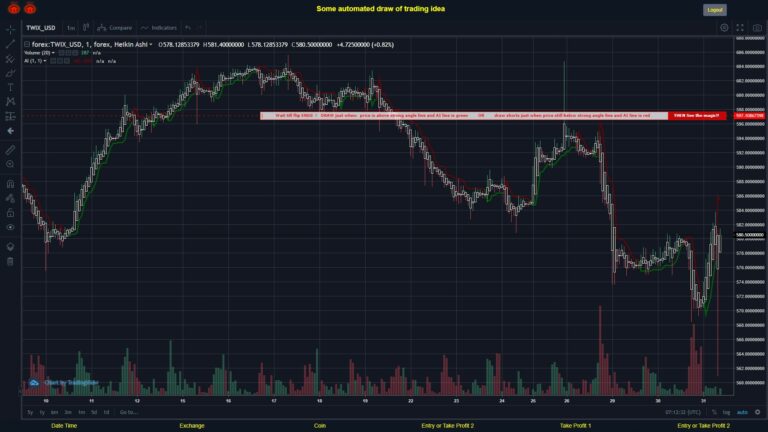
Task: Click the Compare button in the top toolbar
Action: (115, 28)
